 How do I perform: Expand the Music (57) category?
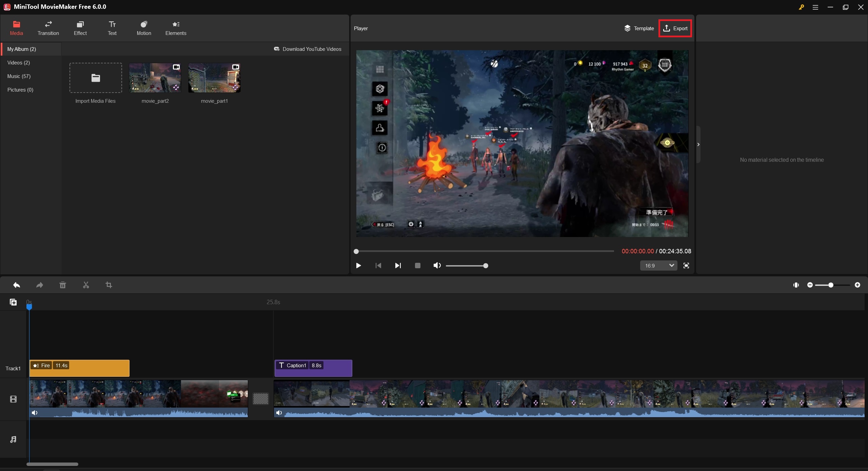[19, 76]
